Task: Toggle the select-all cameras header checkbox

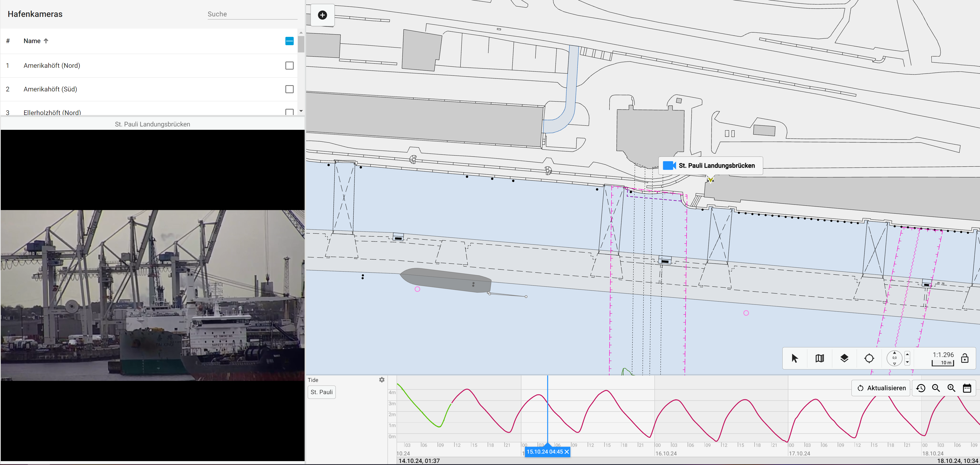Action: tap(289, 41)
